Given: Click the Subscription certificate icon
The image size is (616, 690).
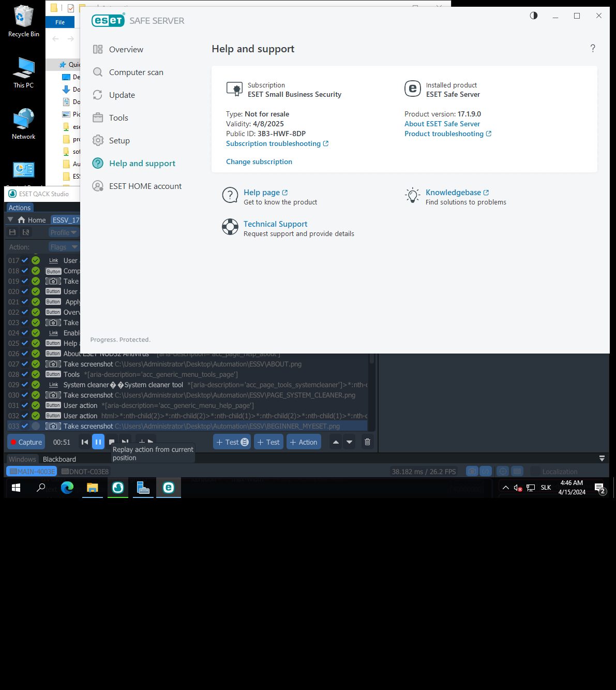Looking at the screenshot, I should click(x=235, y=89).
